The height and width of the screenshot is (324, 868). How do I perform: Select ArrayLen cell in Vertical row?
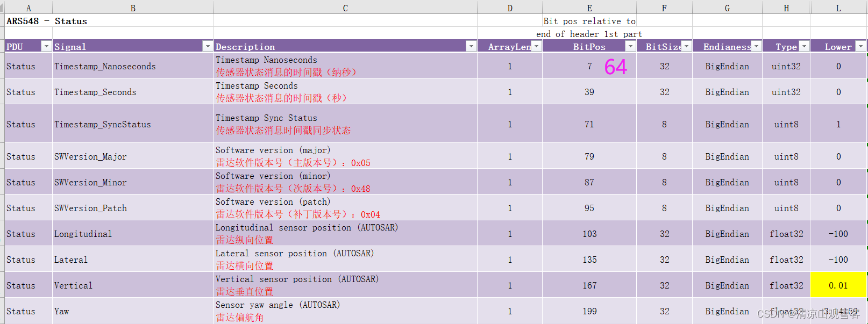[510, 285]
